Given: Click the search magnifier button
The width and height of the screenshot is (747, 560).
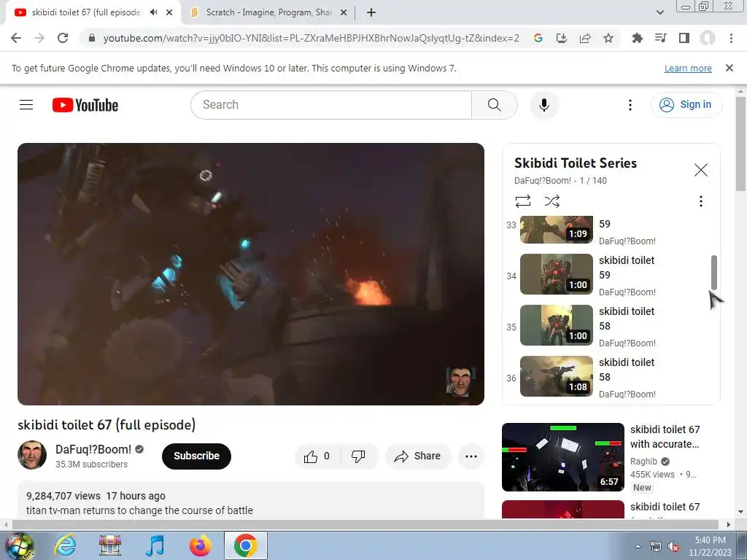Looking at the screenshot, I should [x=494, y=105].
